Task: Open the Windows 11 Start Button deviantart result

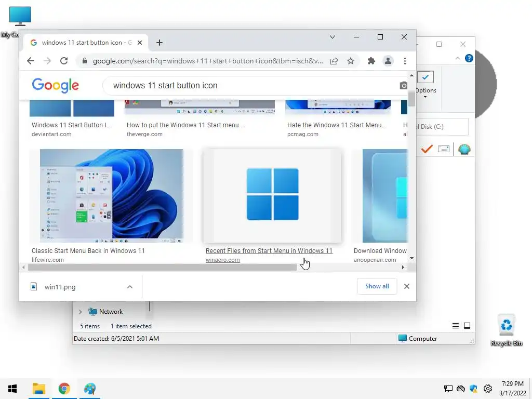Action: [71, 125]
